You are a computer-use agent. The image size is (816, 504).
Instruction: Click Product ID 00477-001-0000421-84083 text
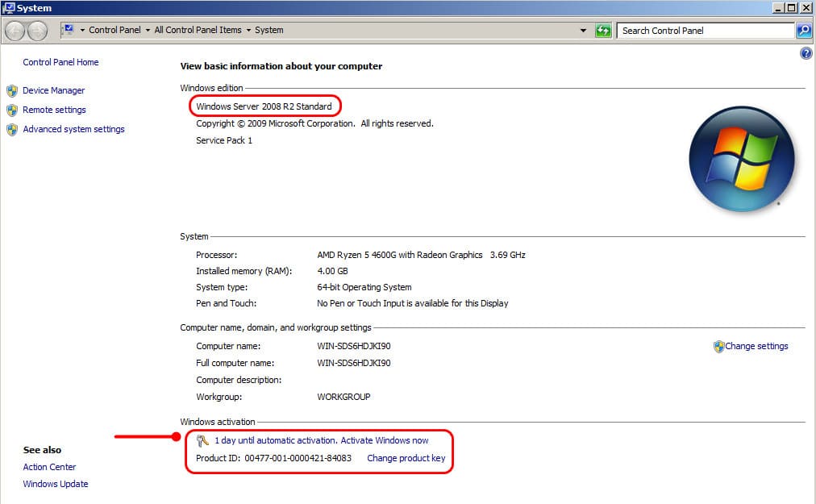pyautogui.click(x=273, y=458)
